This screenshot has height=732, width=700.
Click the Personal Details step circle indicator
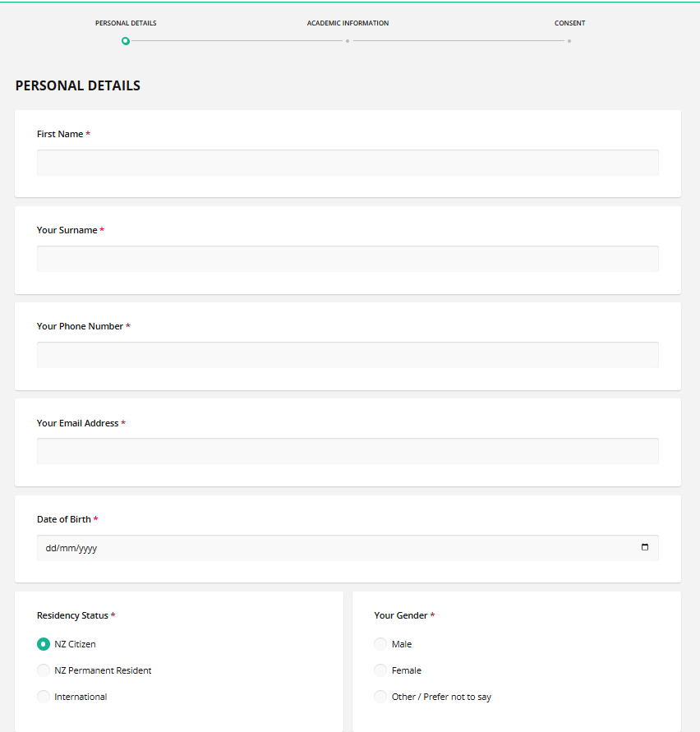(126, 41)
